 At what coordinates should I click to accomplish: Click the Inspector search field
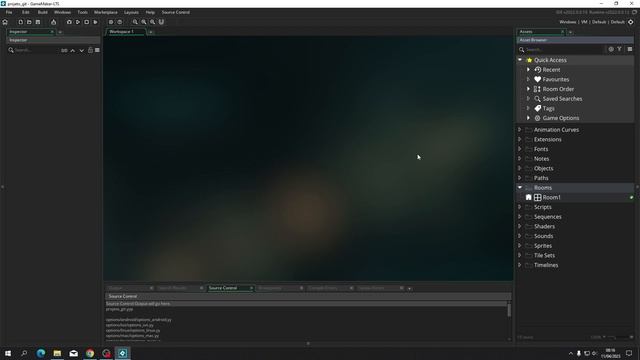pos(36,50)
